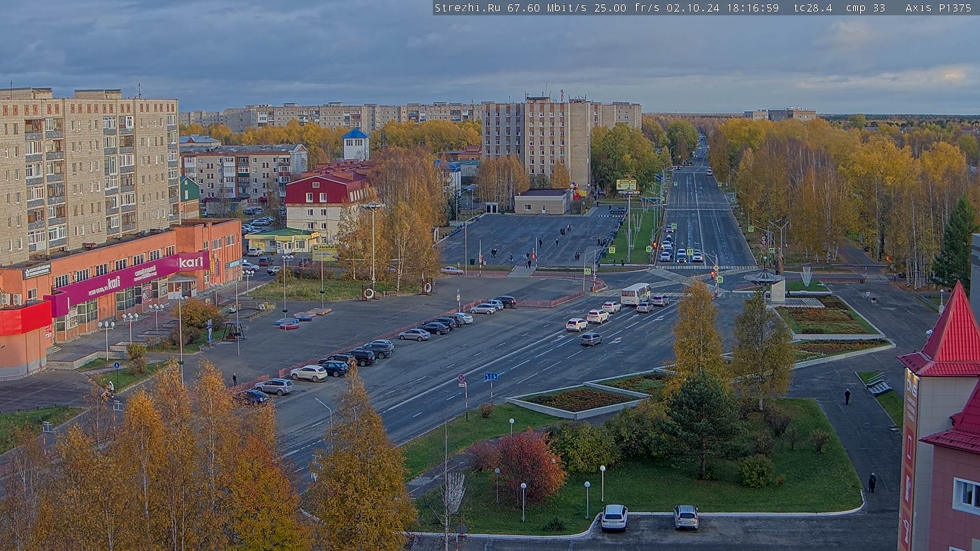This screenshot has width=980, height=551.
Task: Click the "Axis P1375" camera model text
Action: pos(938,8)
